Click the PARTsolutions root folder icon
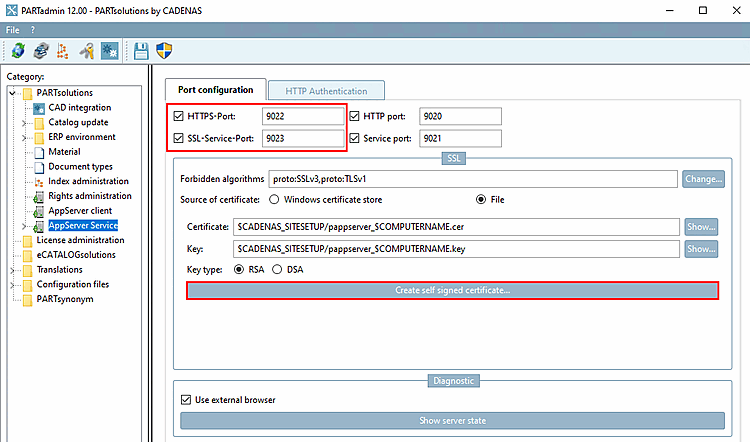 28,93
